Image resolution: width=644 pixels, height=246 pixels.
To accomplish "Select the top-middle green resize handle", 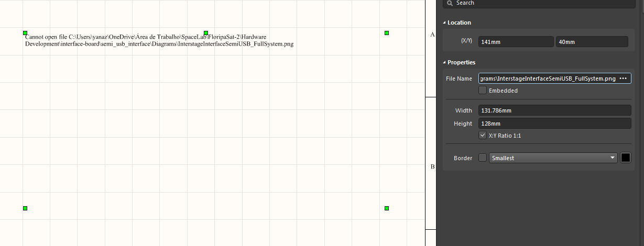I will point(206,33).
